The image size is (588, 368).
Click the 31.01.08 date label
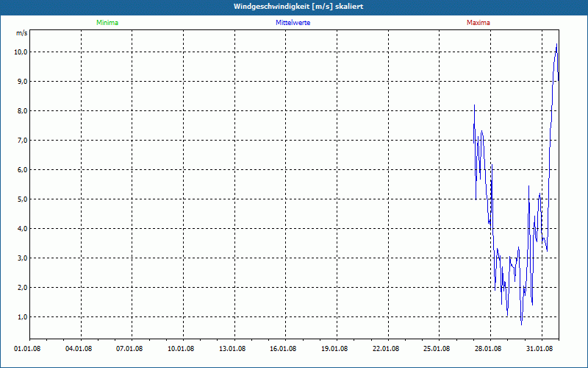coord(539,348)
